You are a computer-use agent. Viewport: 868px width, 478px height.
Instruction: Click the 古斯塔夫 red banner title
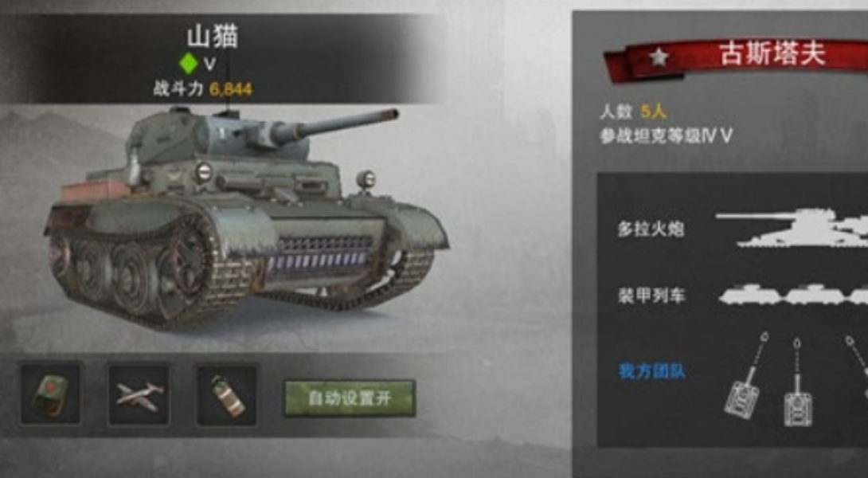point(772,54)
